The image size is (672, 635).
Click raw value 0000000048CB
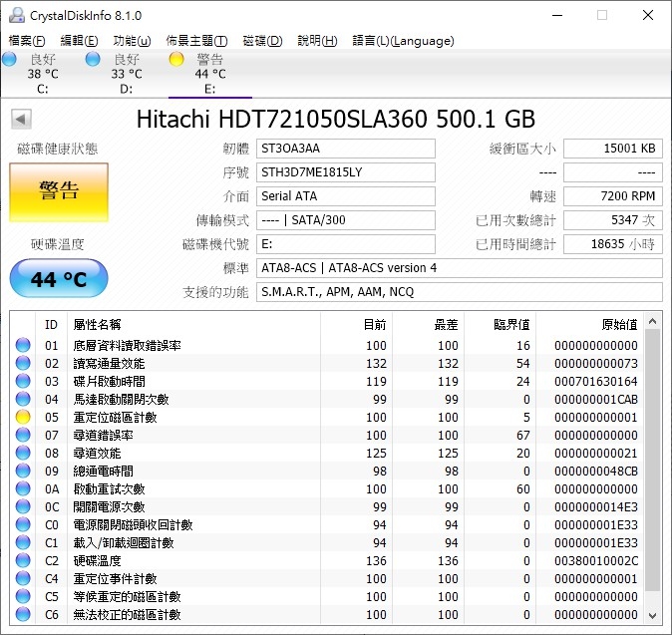(596, 472)
